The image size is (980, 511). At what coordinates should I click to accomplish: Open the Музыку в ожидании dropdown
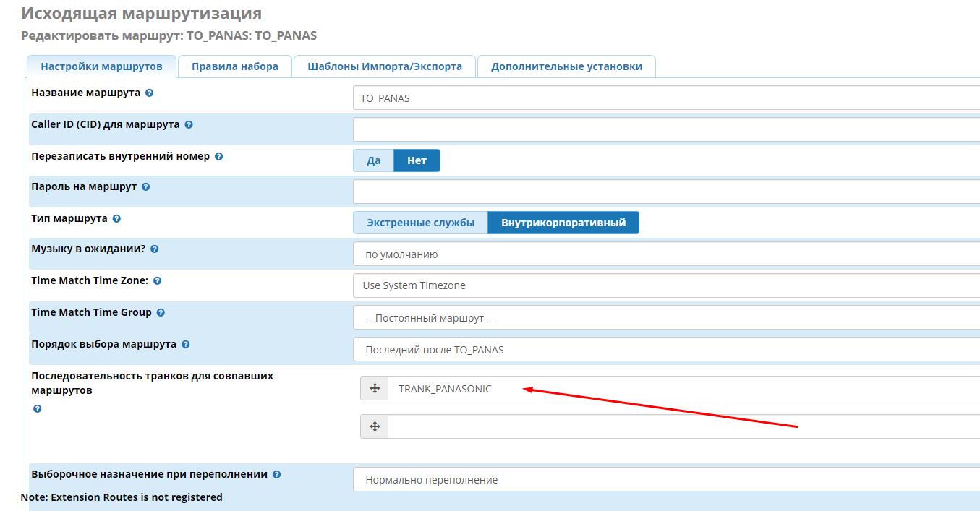(x=665, y=254)
